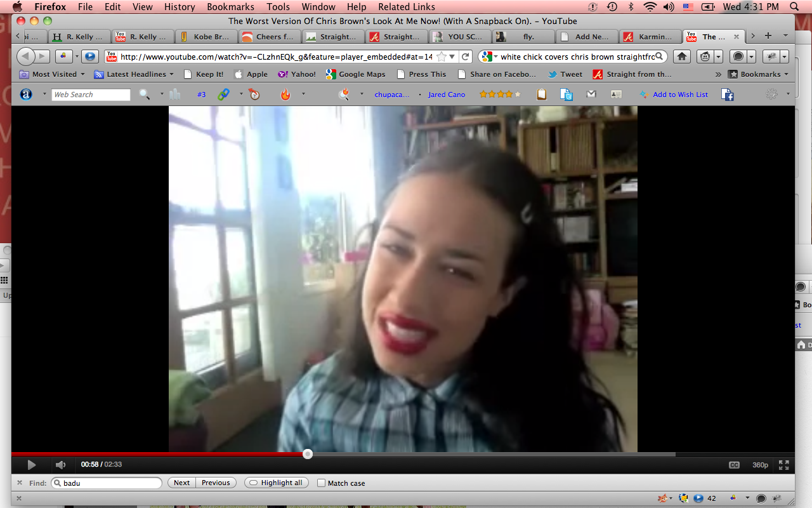Open the new tab plus button
Viewport: 812px width, 508px height.
[x=768, y=36]
